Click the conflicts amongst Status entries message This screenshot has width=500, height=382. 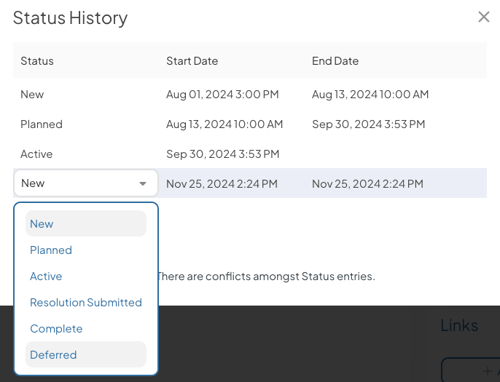[267, 276]
